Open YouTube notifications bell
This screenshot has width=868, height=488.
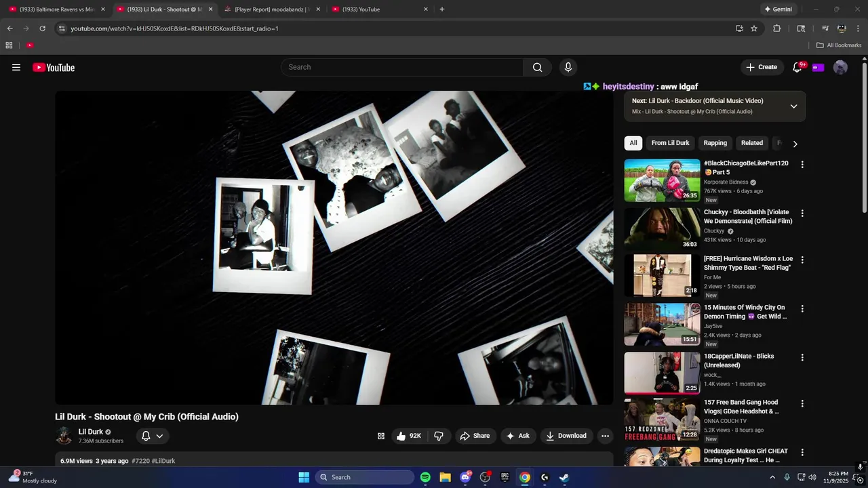coord(797,67)
